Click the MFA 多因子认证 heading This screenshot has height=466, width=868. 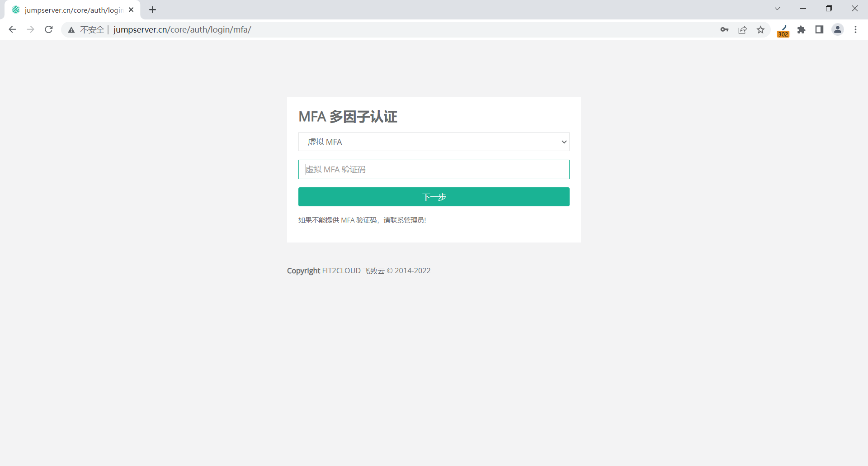click(x=348, y=117)
